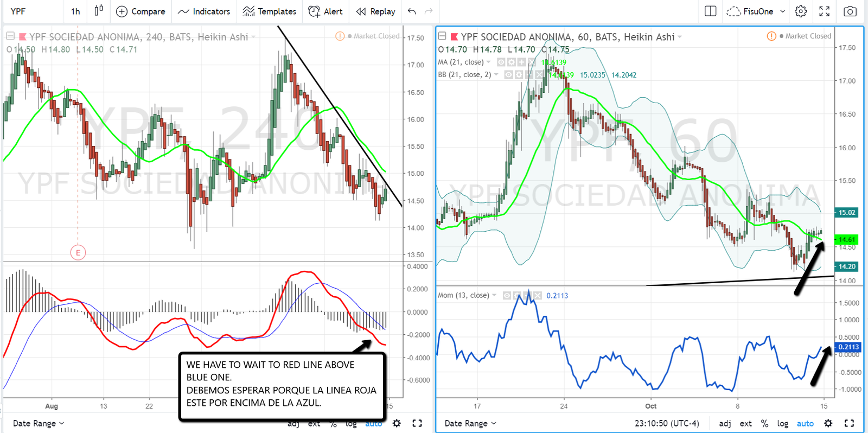Open the chart layout selector icon
Screen dimensions: 868x433
[x=710, y=11]
